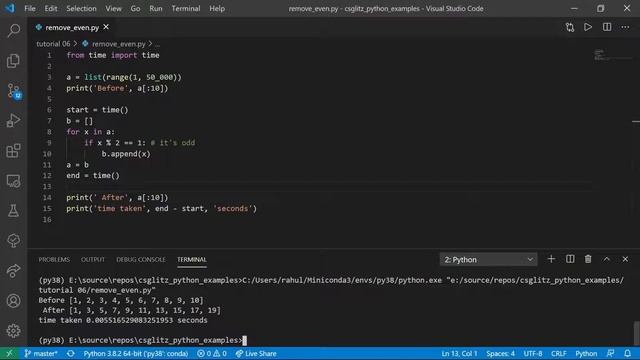Start Live Share from status bar
This screenshot has height=360, width=640.
[x=256, y=353]
